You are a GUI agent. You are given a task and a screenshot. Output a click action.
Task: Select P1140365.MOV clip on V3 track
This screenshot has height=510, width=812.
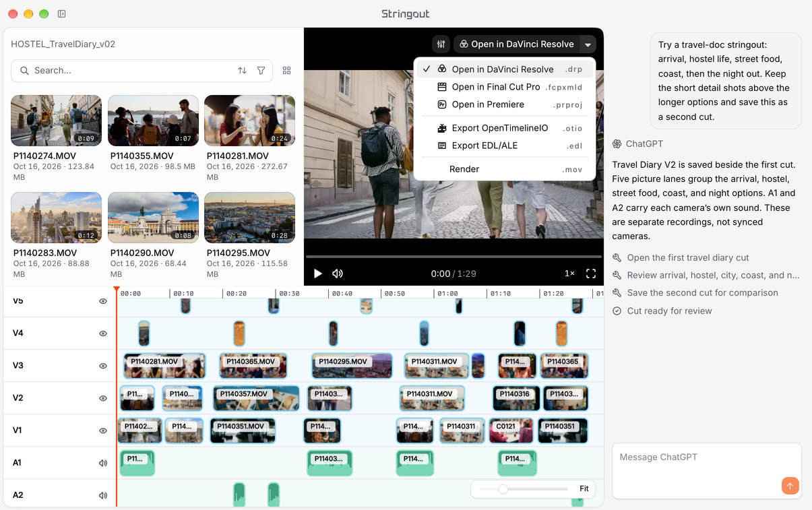click(253, 366)
